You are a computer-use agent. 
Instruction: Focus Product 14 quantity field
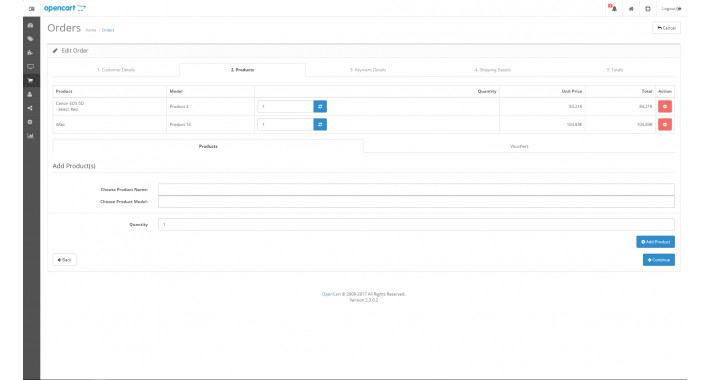(285, 125)
